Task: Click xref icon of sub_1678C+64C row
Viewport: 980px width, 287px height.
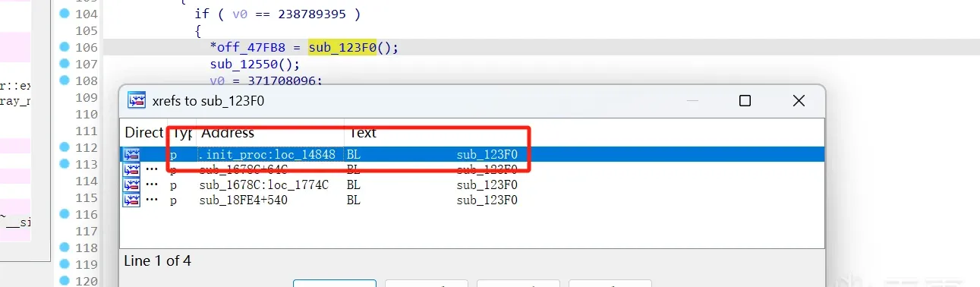Action: click(132, 169)
